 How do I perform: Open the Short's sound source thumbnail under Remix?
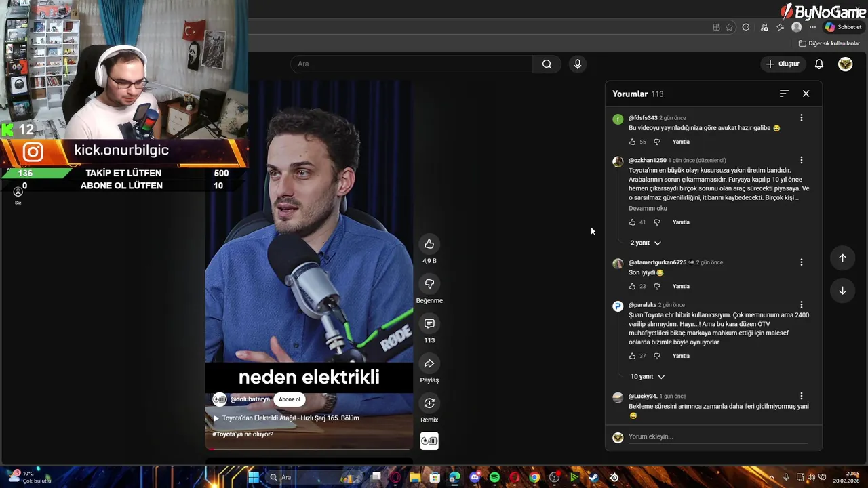(429, 441)
